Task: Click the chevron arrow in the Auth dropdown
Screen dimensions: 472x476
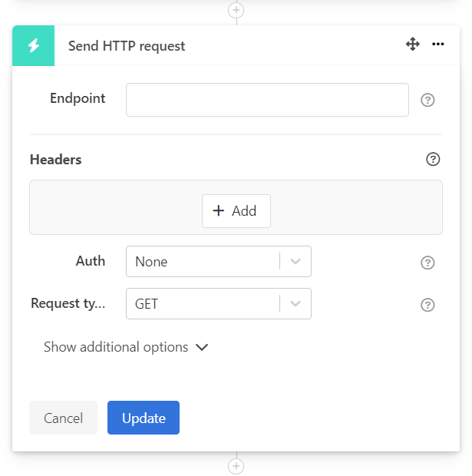Action: click(295, 262)
